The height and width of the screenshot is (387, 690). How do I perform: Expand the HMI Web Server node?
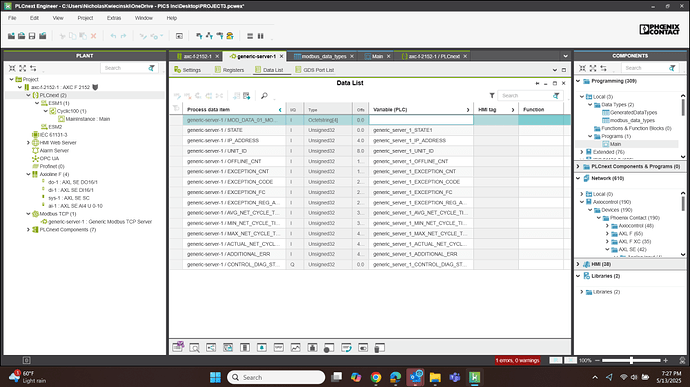(28, 143)
